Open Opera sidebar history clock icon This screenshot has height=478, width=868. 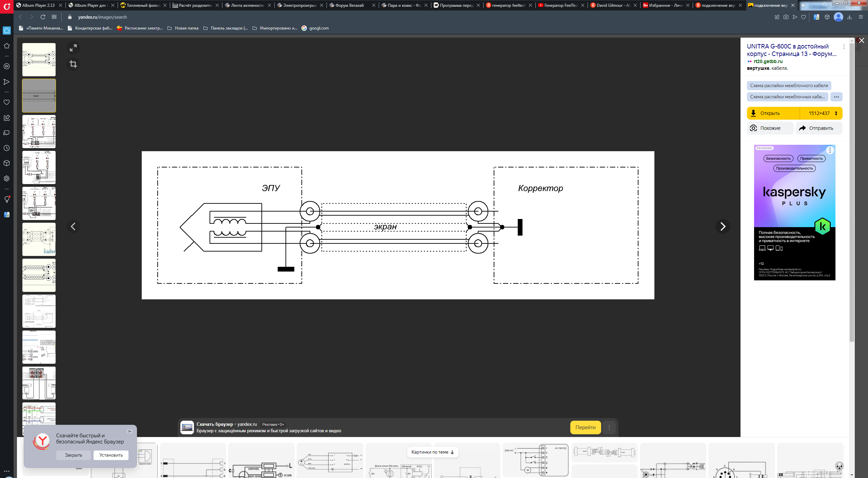tap(6, 148)
